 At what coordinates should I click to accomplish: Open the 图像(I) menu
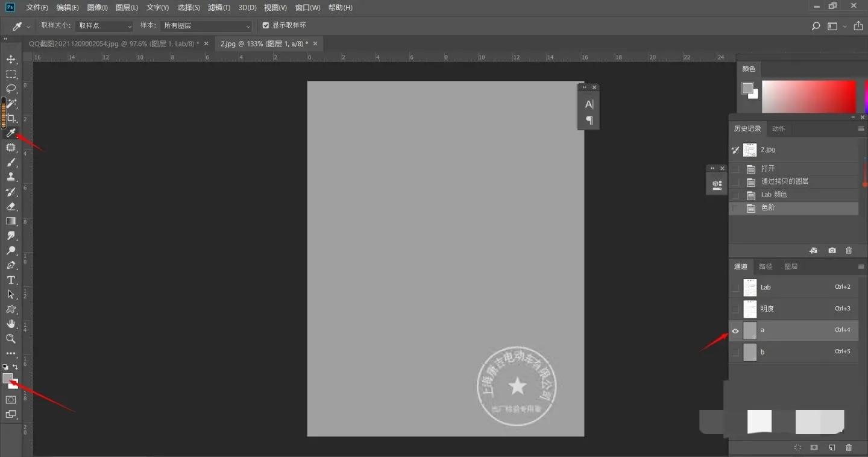[x=97, y=8]
